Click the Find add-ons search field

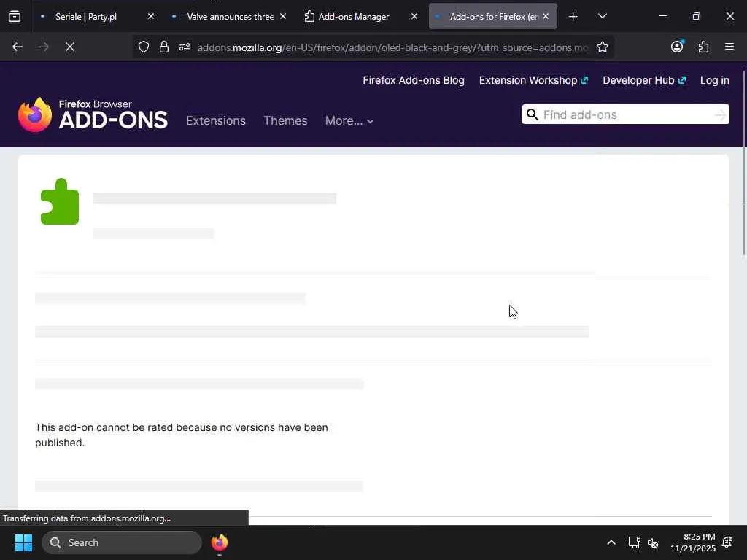625,114
